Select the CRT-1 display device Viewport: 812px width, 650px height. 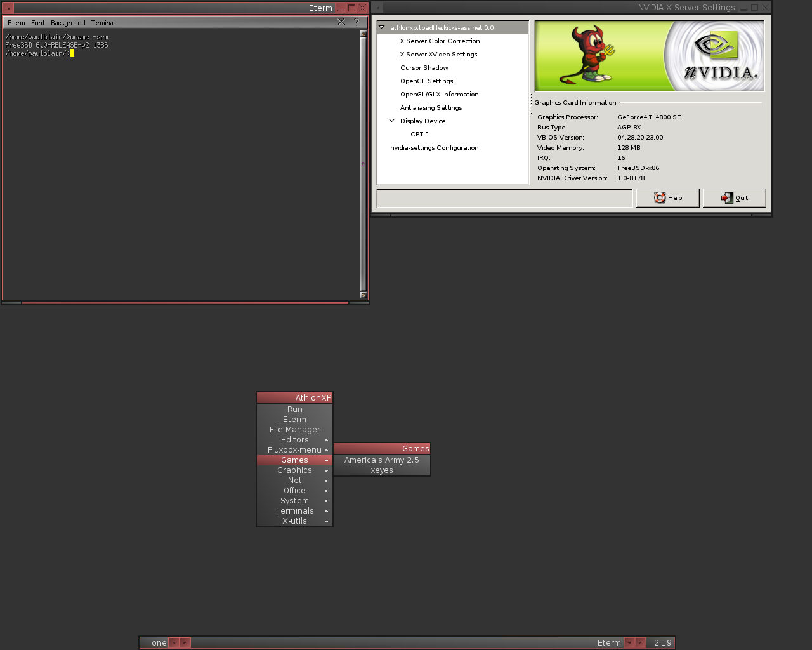tap(420, 135)
